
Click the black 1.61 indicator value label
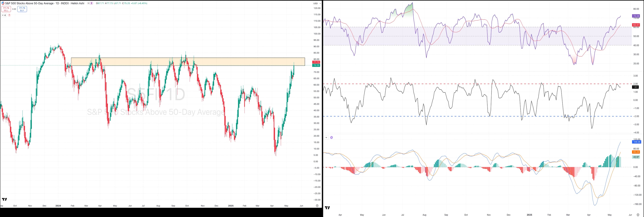click(635, 87)
